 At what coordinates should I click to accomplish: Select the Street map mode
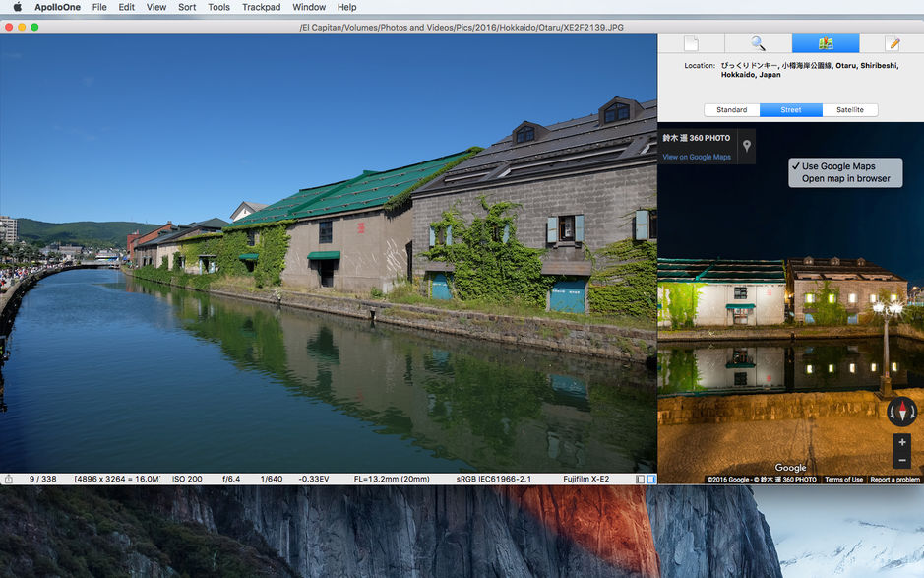click(x=790, y=110)
